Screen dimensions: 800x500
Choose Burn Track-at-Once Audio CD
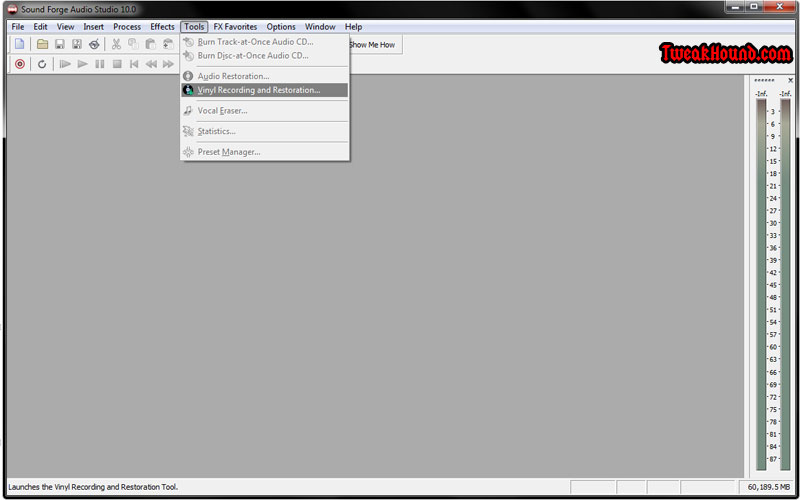point(265,42)
